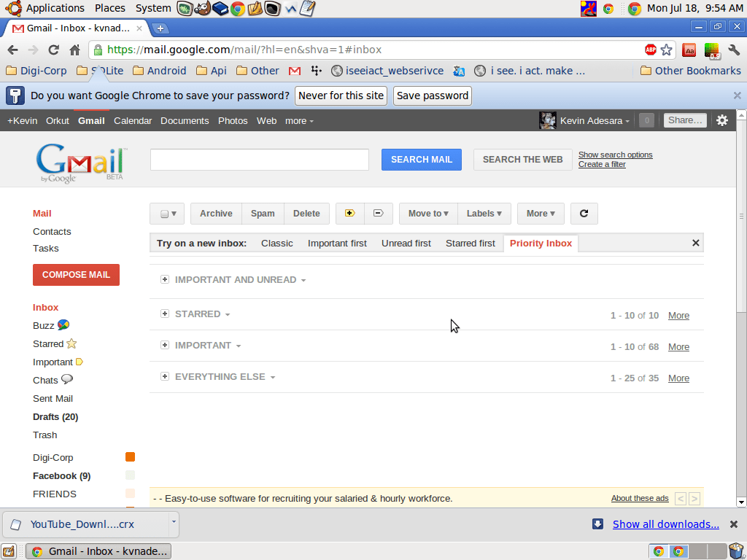Open the Important and Unread section options arrow
Viewport: 747px width, 560px height.
(x=303, y=281)
